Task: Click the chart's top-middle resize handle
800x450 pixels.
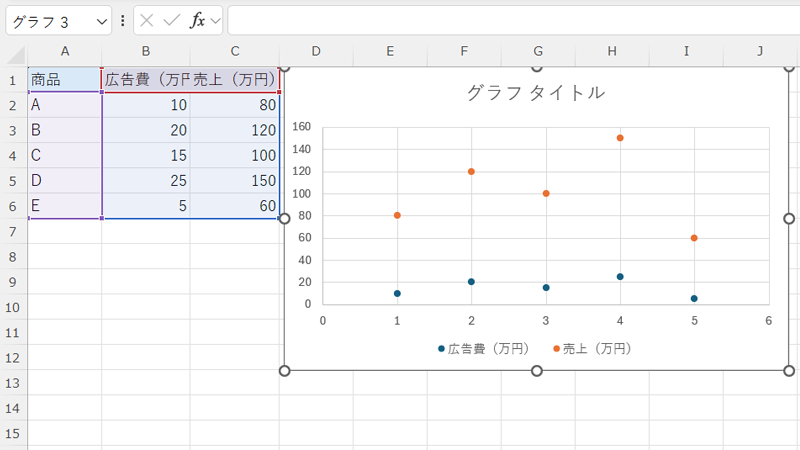Action: coord(537,67)
